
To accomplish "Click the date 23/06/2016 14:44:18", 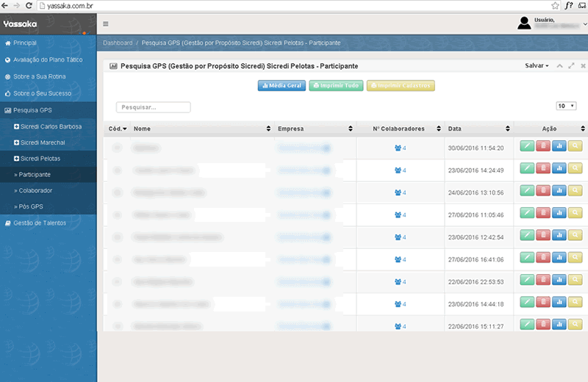I will (476, 304).
